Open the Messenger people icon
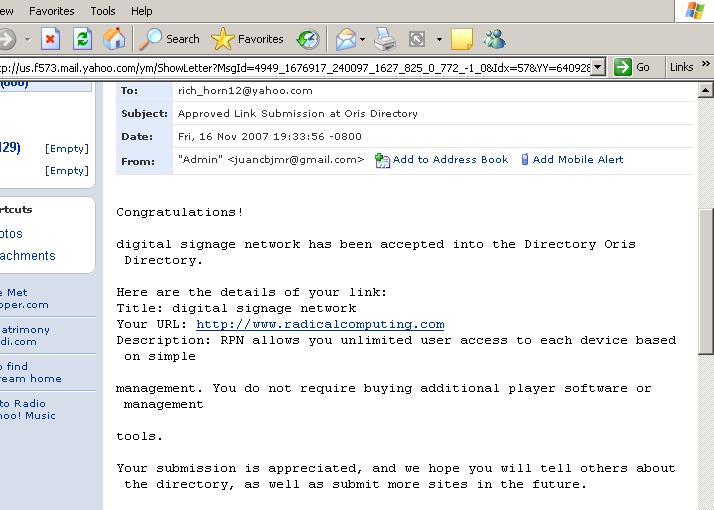 coord(495,39)
